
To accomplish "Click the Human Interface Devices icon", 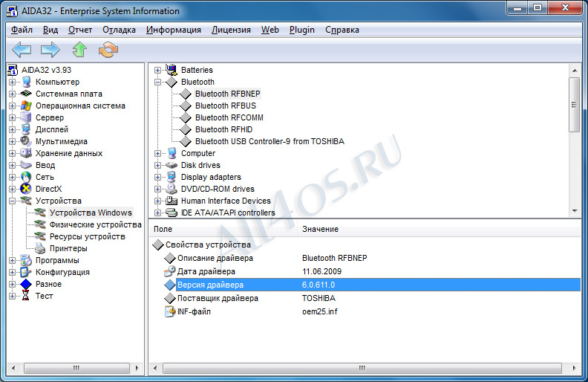I will pyautogui.click(x=171, y=201).
